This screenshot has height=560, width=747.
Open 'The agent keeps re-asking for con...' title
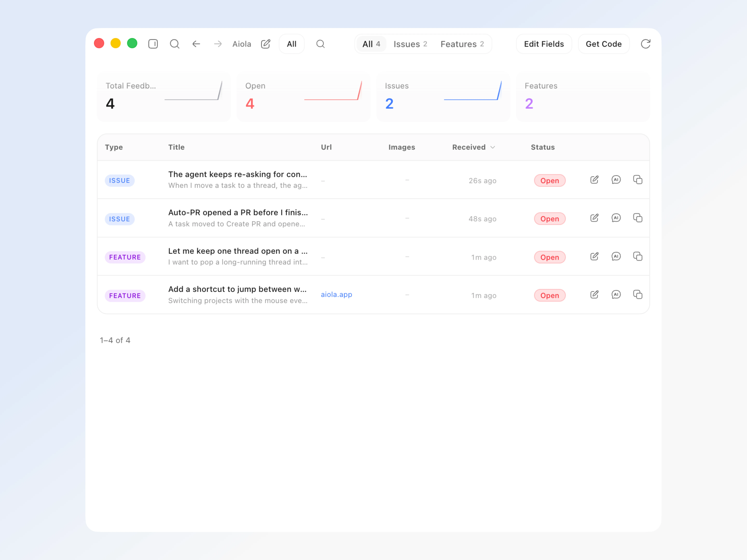coord(238,174)
